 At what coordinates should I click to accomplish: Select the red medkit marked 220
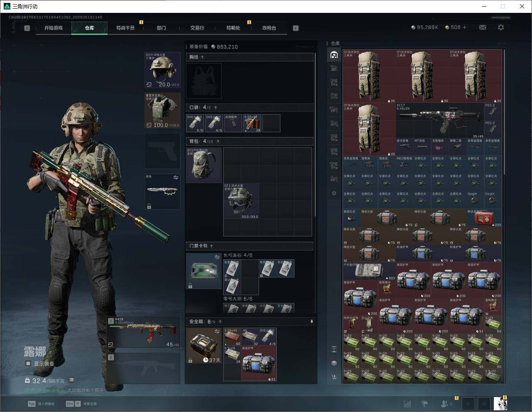point(484,218)
